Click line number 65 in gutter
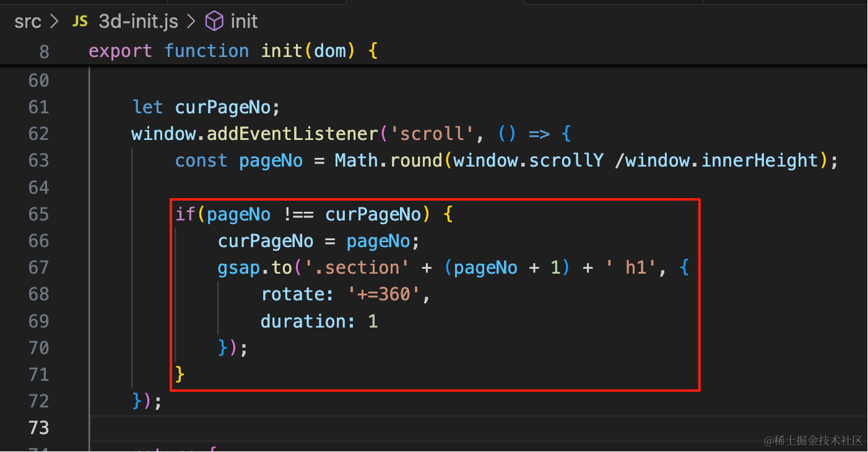The height and width of the screenshot is (452, 868). [39, 214]
